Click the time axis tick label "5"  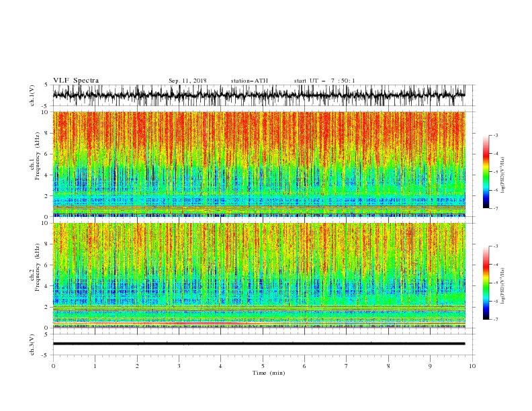pyautogui.click(x=263, y=366)
